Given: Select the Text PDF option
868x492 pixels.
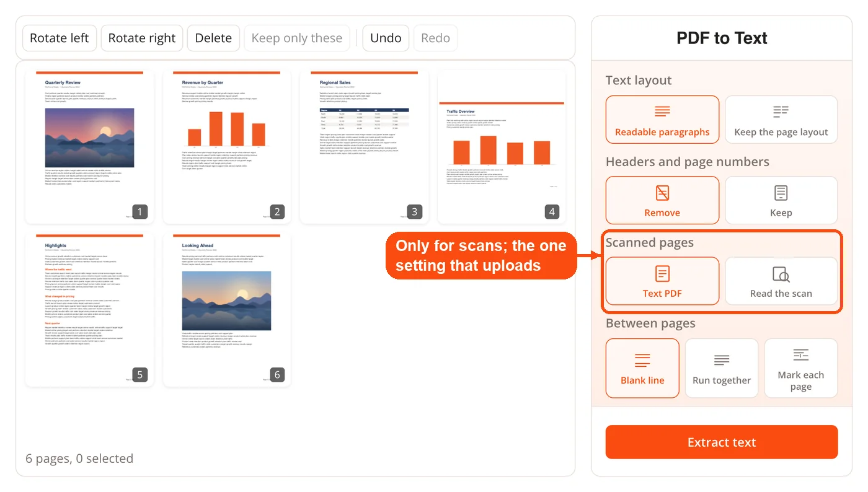Looking at the screenshot, I should (662, 281).
